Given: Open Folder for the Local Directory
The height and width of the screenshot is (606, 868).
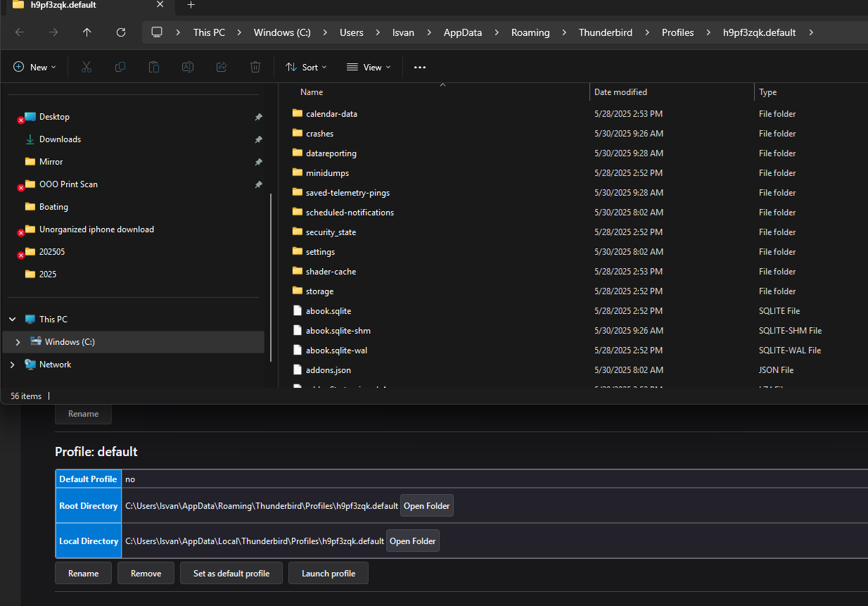Looking at the screenshot, I should pyautogui.click(x=413, y=541).
